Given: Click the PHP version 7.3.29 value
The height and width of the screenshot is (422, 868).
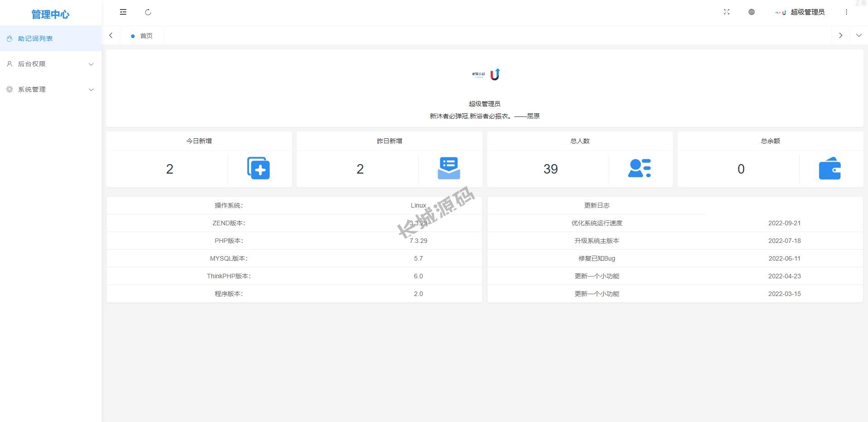Looking at the screenshot, I should (x=418, y=241).
